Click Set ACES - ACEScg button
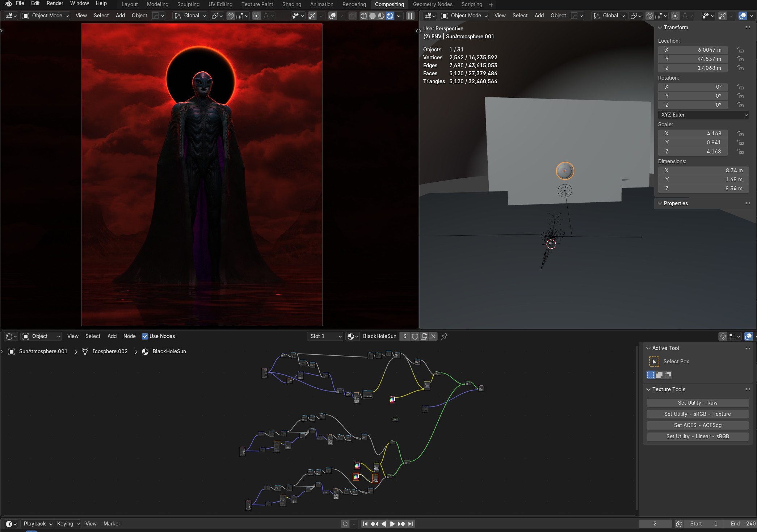Image resolution: width=757 pixels, height=532 pixels. (x=697, y=425)
